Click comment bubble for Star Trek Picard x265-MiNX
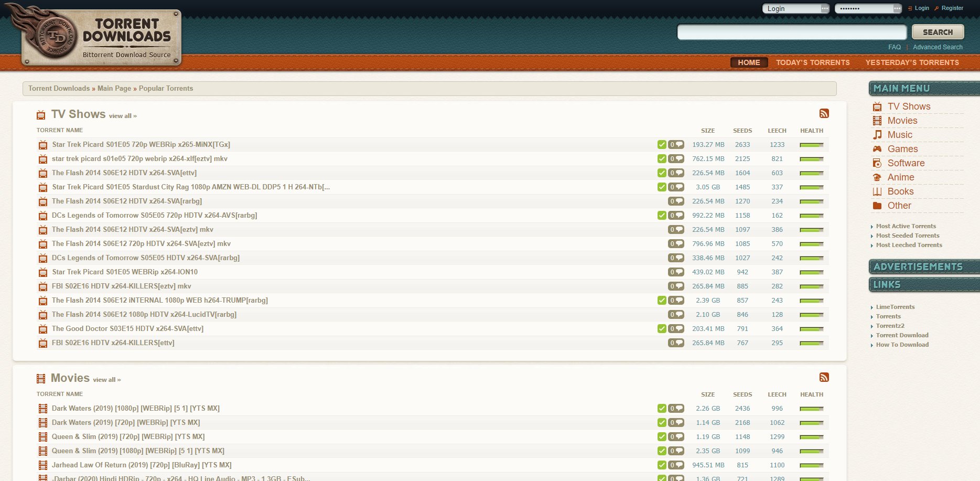Image resolution: width=980 pixels, height=481 pixels. (676, 145)
